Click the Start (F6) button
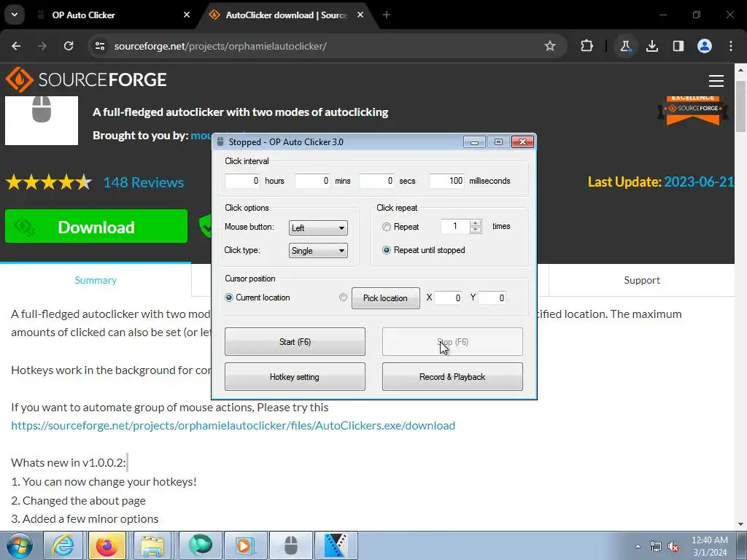 click(295, 342)
